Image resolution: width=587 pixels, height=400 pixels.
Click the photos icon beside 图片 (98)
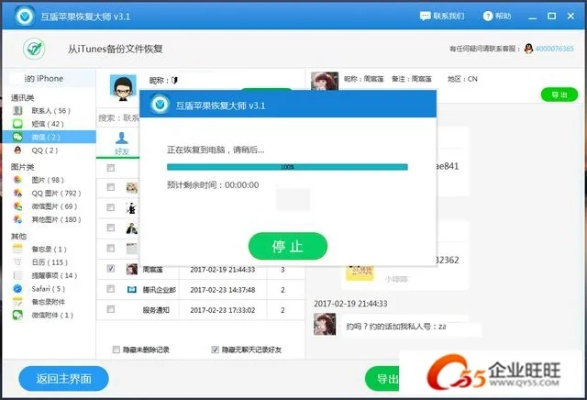tap(18, 180)
